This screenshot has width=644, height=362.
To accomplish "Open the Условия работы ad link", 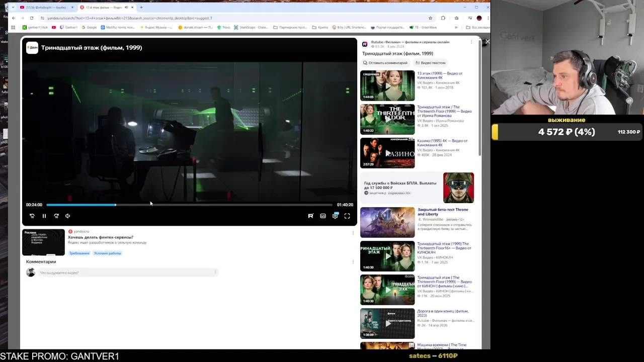I will click(x=108, y=253).
